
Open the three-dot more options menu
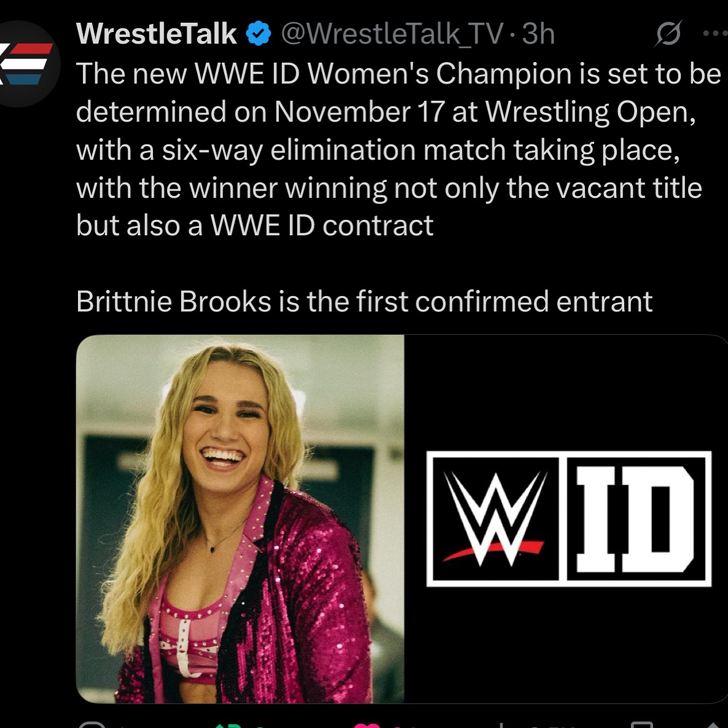tap(714, 34)
